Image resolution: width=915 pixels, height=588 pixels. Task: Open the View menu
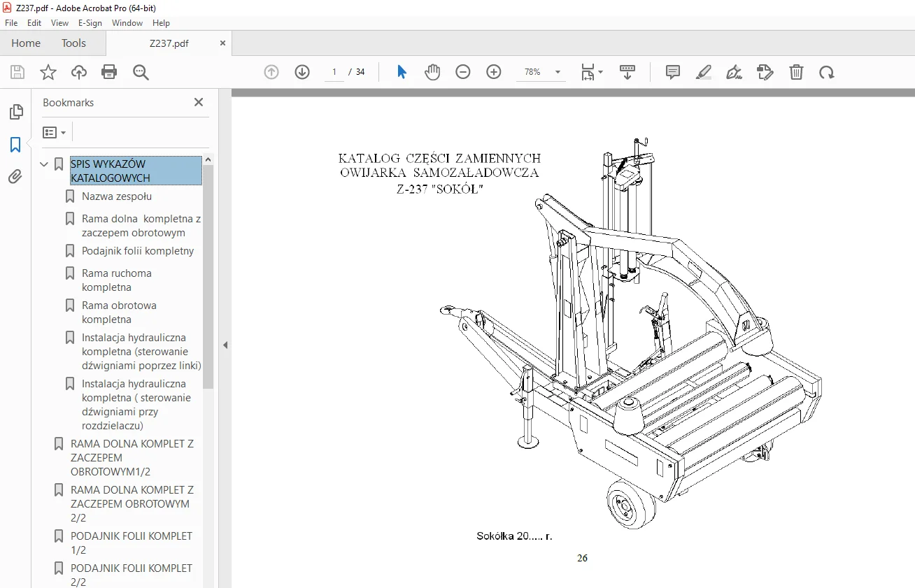[59, 23]
